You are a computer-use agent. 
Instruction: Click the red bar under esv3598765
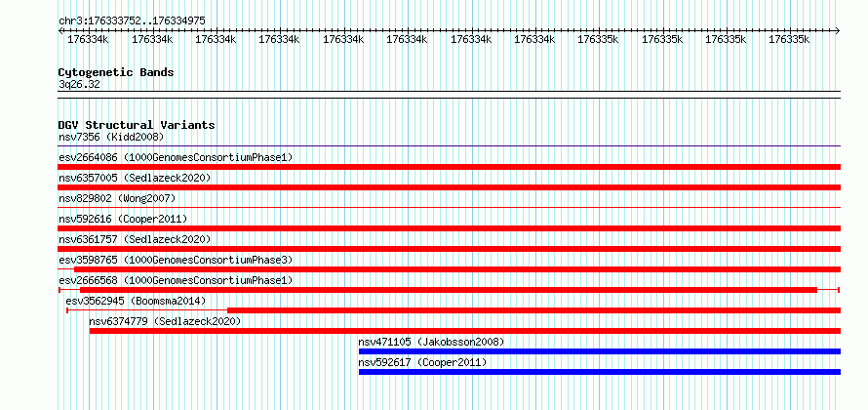point(457,269)
